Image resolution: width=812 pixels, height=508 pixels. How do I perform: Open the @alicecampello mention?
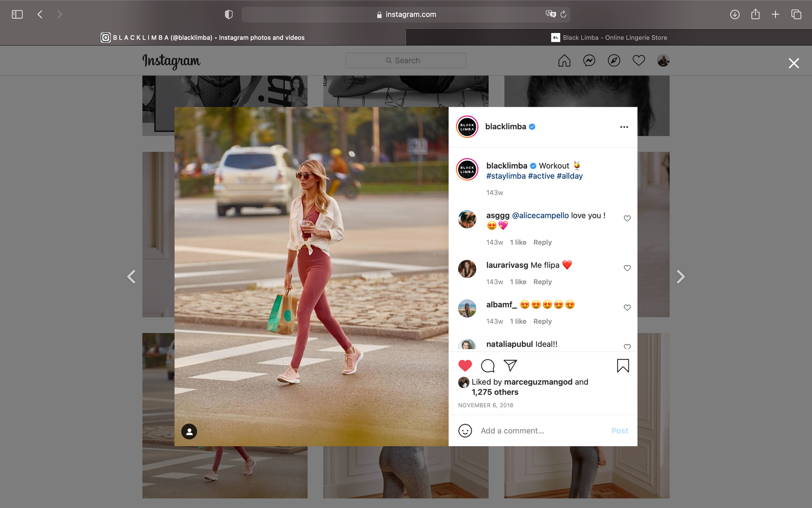click(540, 216)
